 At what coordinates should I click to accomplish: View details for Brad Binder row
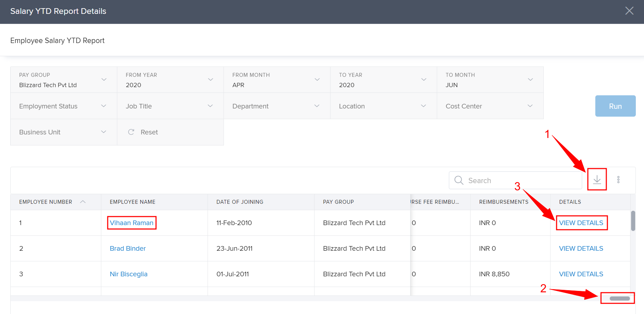pyautogui.click(x=581, y=249)
